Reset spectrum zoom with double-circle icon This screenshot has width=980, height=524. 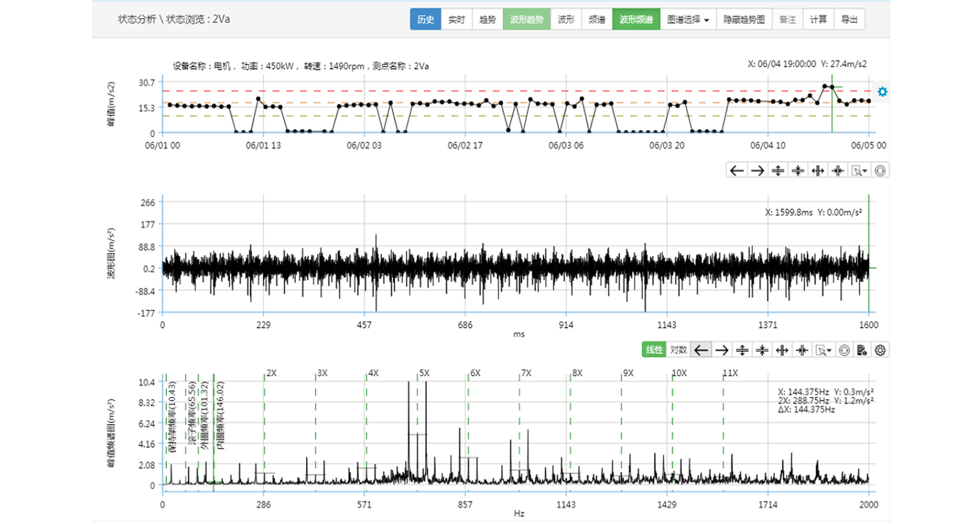point(844,350)
